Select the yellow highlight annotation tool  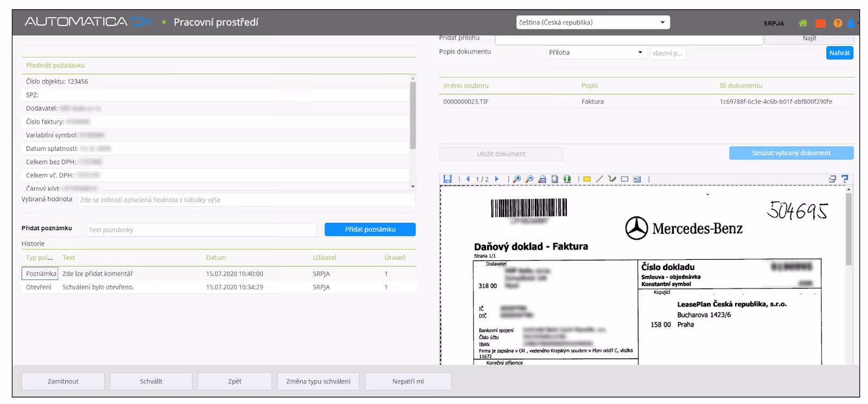(587, 179)
